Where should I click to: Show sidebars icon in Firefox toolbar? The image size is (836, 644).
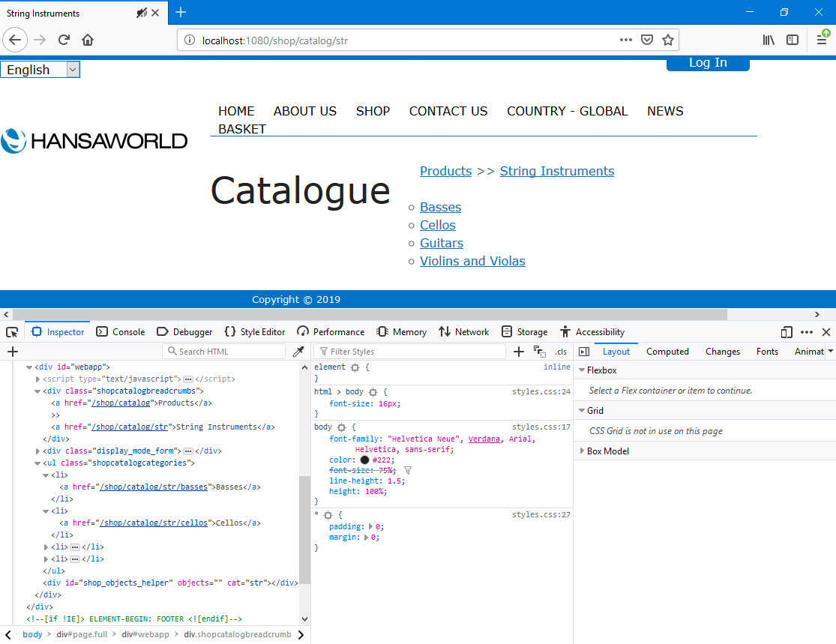793,40
